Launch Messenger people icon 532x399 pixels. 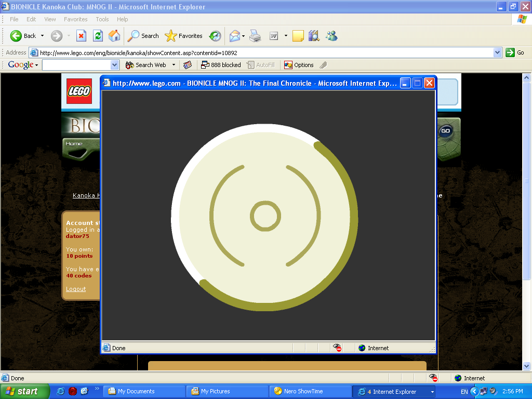click(331, 36)
